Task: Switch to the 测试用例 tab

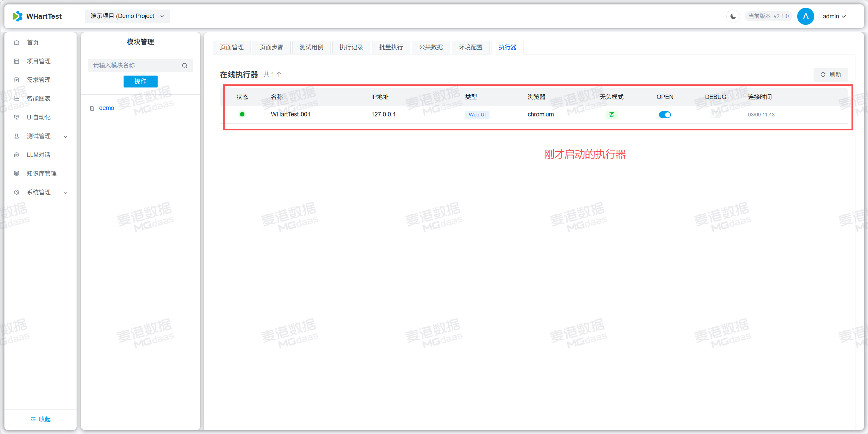Action: click(311, 47)
